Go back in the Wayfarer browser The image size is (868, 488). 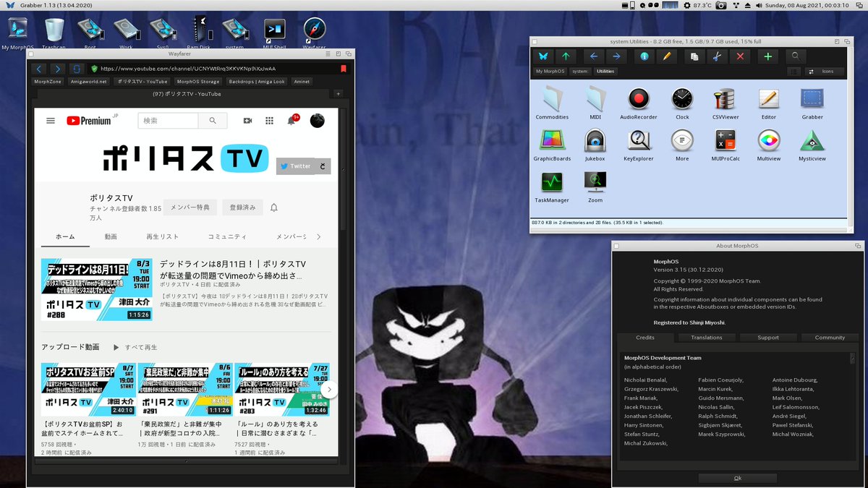(x=39, y=69)
